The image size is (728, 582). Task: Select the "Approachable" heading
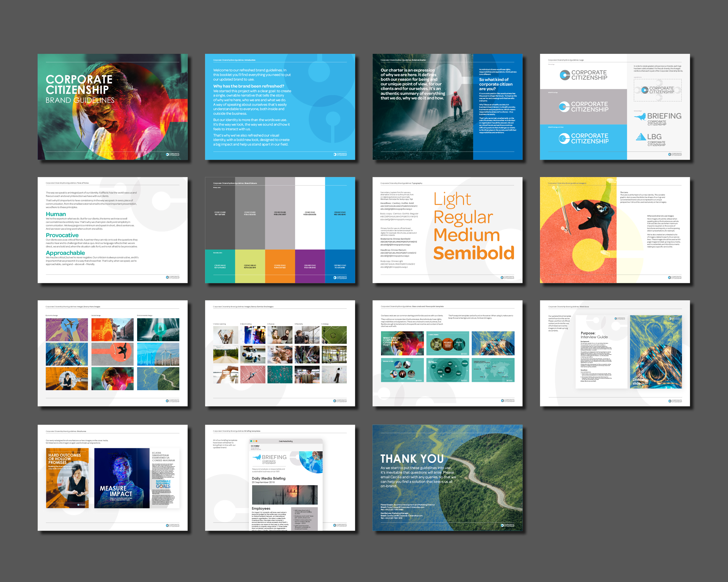click(65, 253)
